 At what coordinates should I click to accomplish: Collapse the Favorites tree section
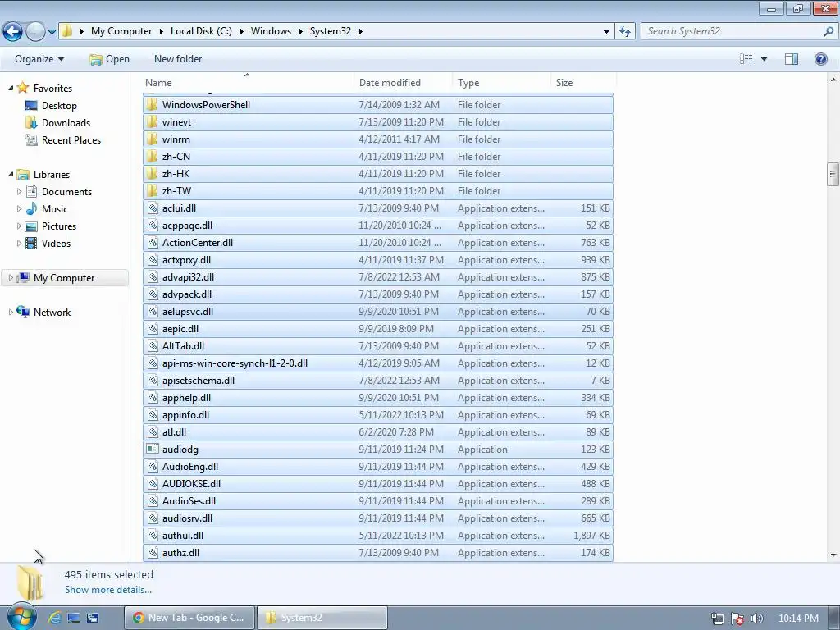(11, 88)
